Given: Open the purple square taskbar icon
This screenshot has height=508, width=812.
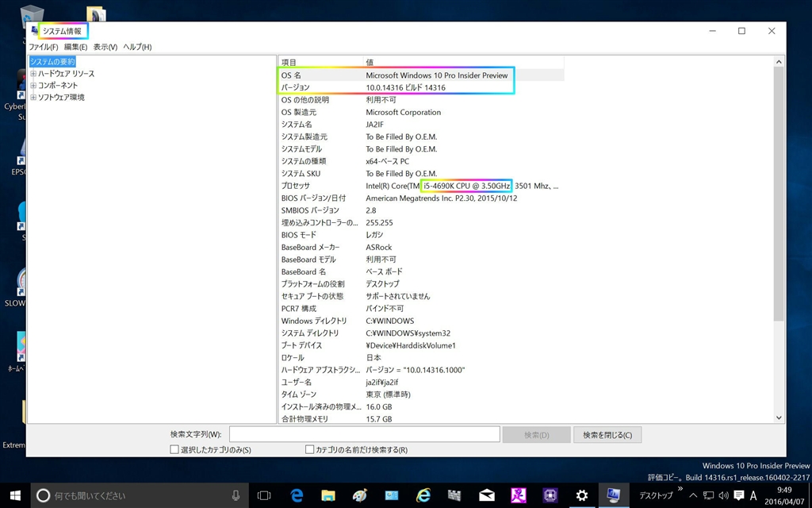Looking at the screenshot, I should click(550, 495).
